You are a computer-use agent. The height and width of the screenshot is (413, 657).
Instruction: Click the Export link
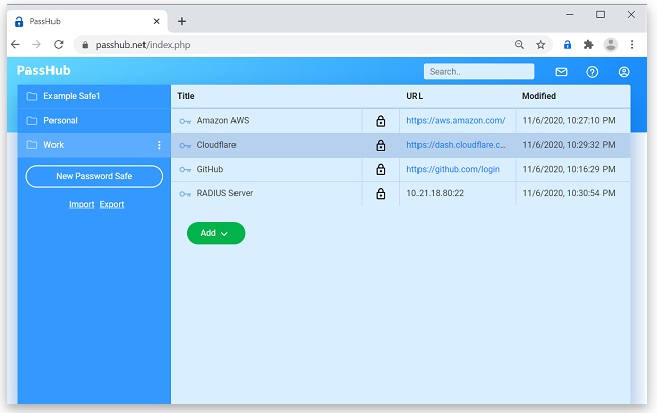click(x=112, y=204)
